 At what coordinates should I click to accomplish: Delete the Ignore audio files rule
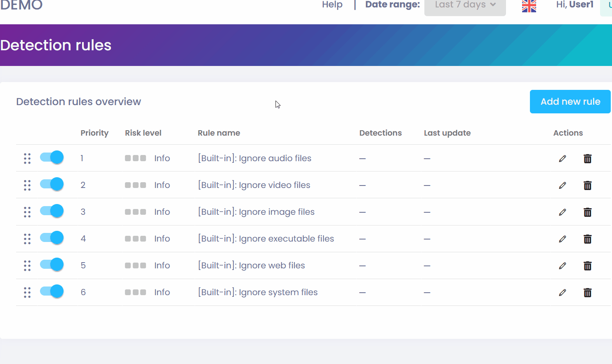[588, 158]
